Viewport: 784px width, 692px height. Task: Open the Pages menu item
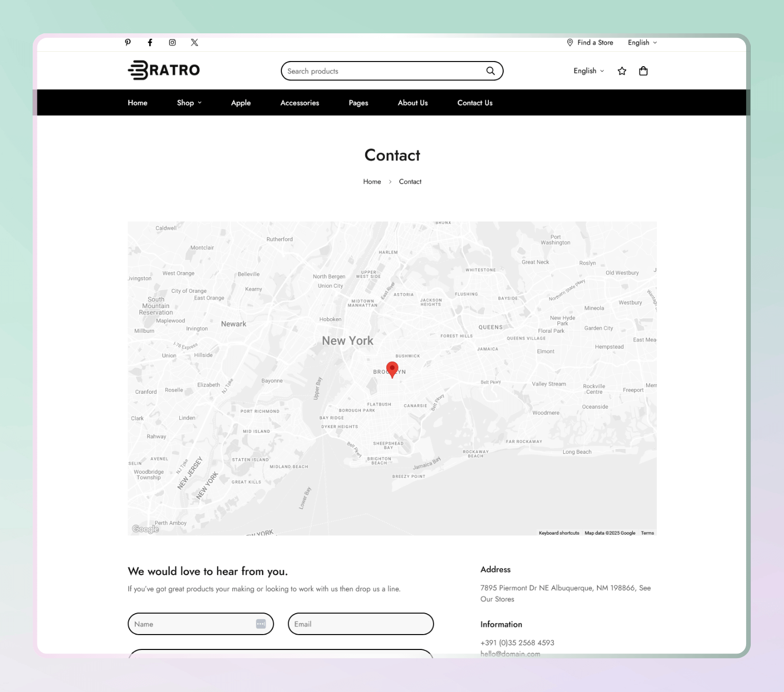[359, 103]
